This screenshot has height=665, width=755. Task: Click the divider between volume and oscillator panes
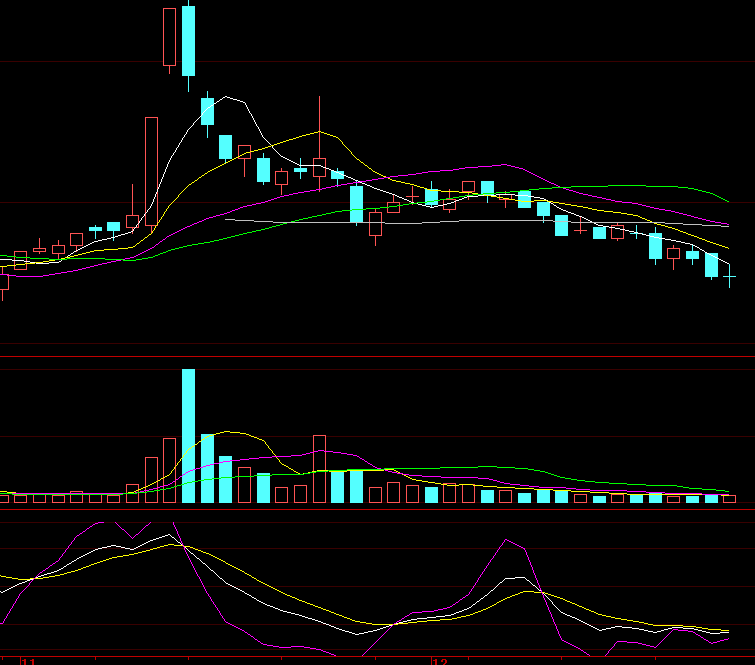tap(377, 510)
